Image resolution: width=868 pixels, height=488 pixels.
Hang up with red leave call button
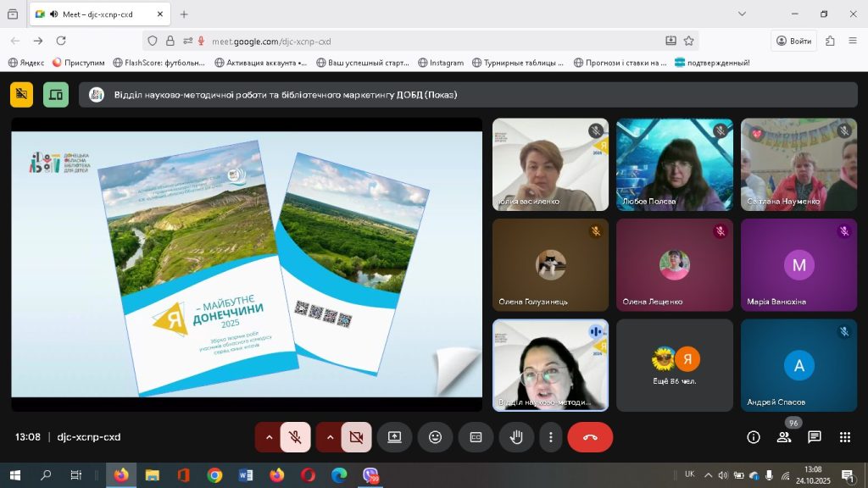tap(590, 437)
